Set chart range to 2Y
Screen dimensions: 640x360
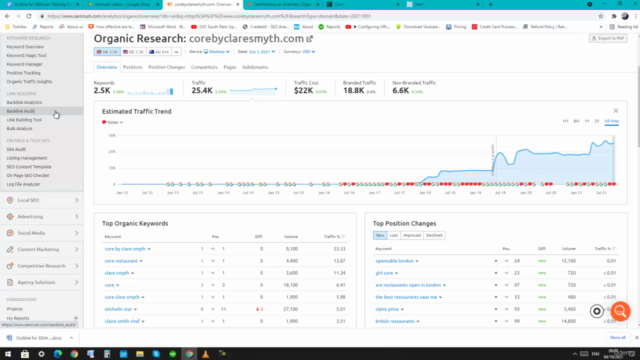(x=597, y=121)
